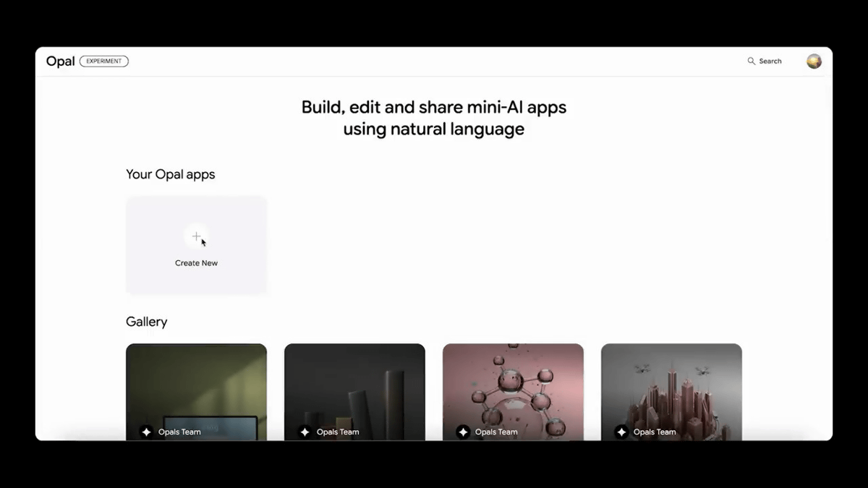Open the city skyline with drones card
The width and height of the screenshot is (868, 488).
(671, 392)
